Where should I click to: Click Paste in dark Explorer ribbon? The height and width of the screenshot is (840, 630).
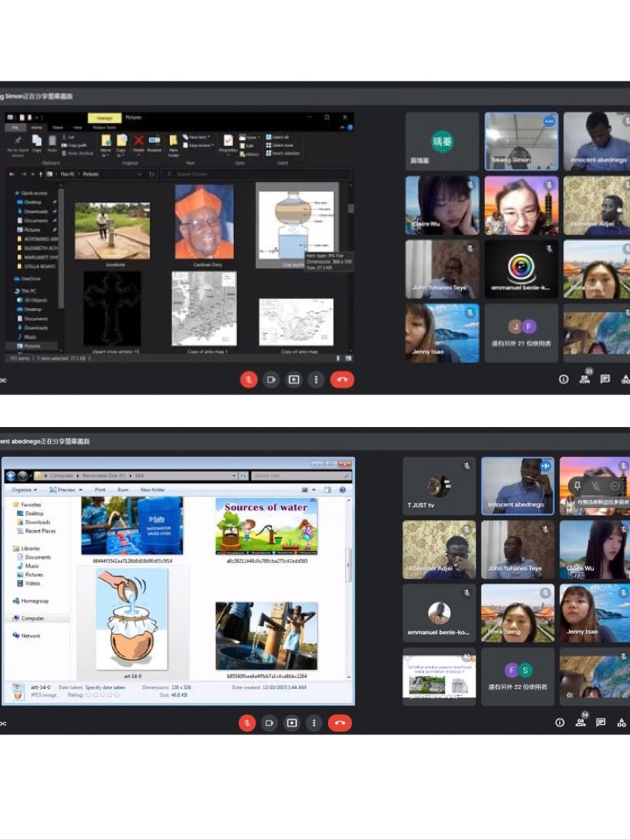[52, 143]
